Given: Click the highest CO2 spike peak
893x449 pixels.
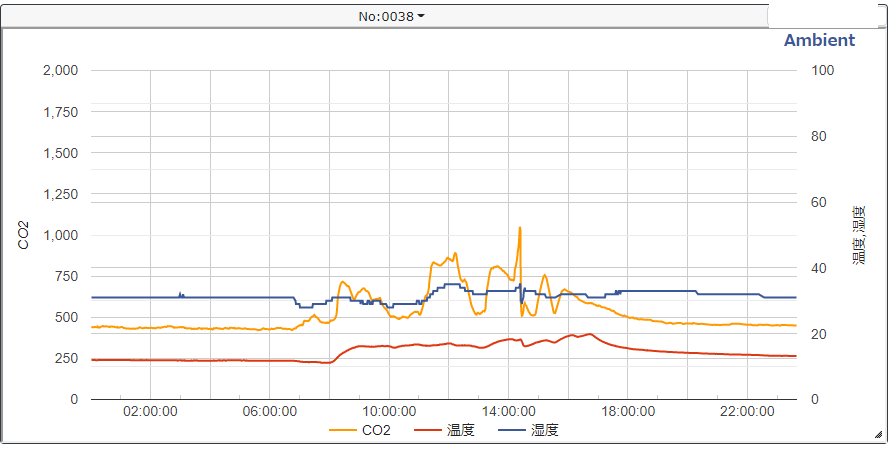Looking at the screenshot, I should click(x=520, y=228).
